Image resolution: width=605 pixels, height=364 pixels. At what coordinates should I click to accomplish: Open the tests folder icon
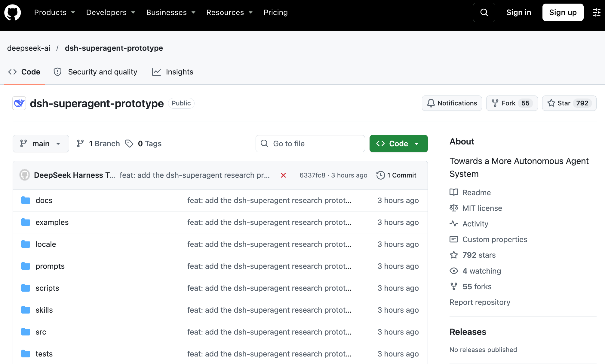point(26,354)
